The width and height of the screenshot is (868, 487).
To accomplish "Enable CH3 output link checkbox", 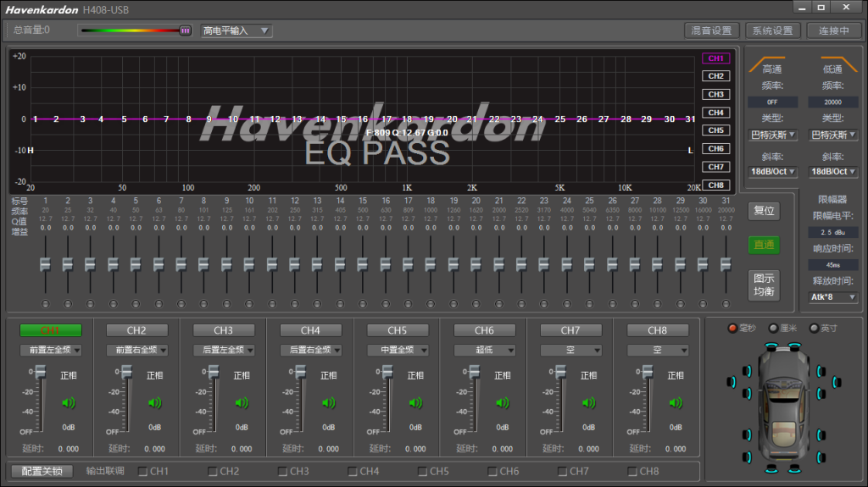I will [282, 472].
